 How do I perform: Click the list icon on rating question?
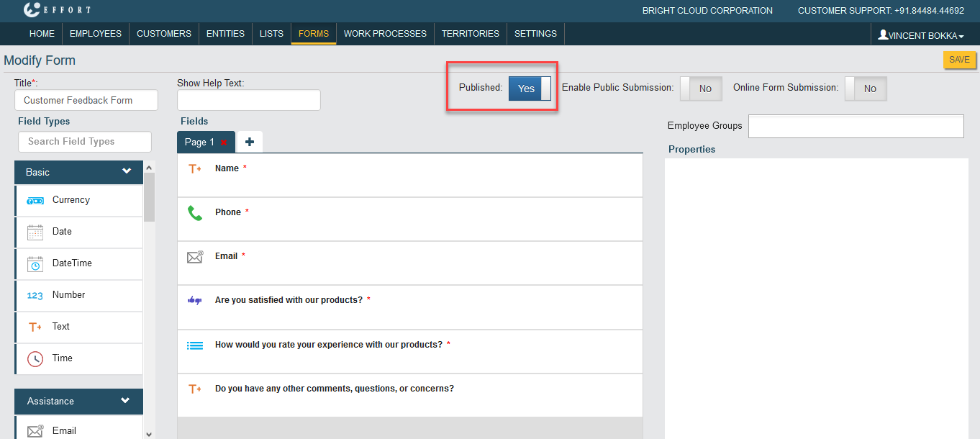tap(195, 345)
